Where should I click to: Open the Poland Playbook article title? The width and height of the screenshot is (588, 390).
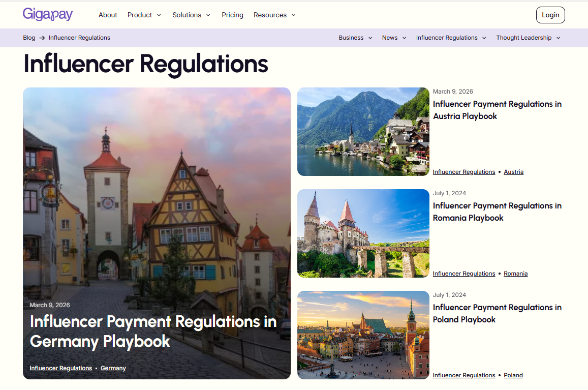coord(497,313)
